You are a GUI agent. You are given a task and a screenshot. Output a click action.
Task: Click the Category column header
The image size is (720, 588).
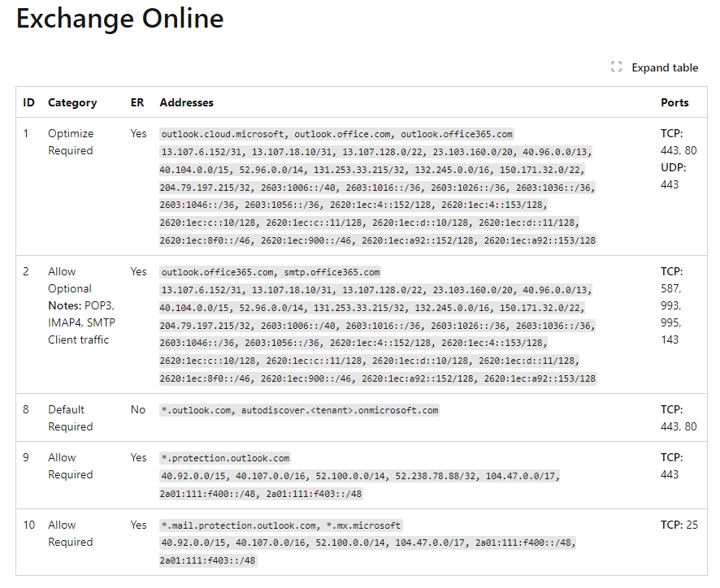(x=72, y=102)
